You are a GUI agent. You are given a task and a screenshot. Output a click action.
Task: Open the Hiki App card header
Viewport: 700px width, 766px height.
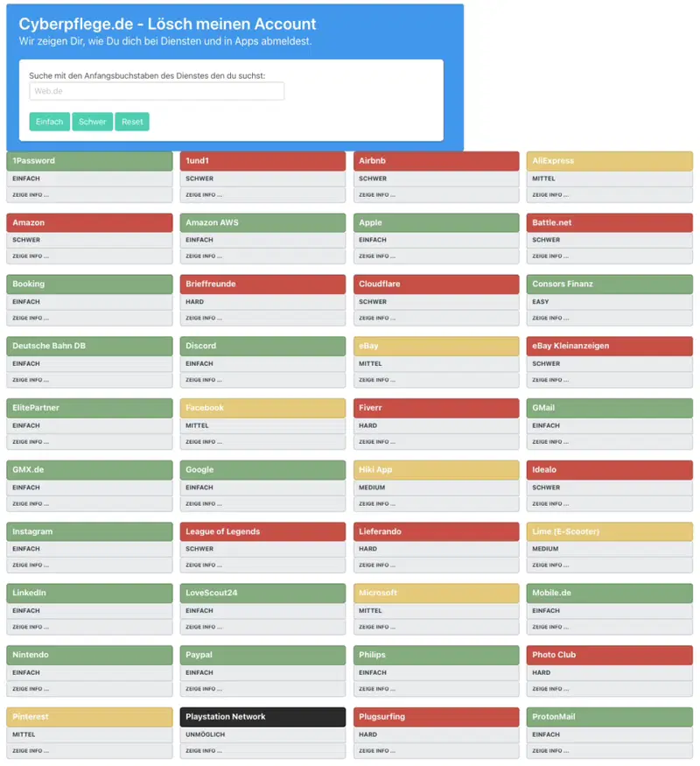pyautogui.click(x=436, y=470)
